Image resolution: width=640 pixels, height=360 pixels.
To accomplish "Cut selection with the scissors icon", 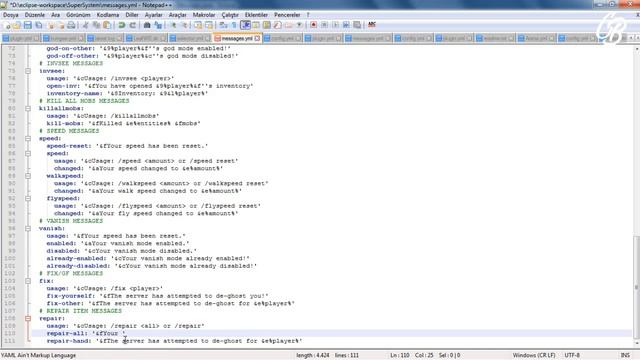I will click(x=86, y=25).
